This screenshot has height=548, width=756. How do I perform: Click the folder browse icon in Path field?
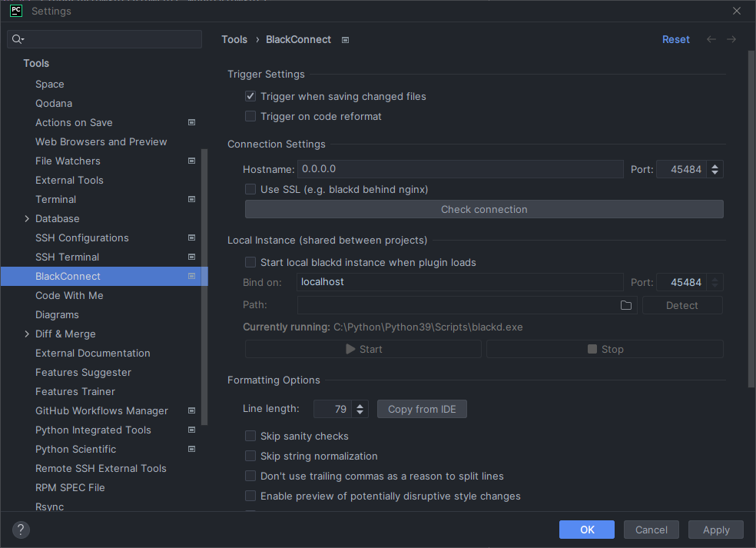626,305
